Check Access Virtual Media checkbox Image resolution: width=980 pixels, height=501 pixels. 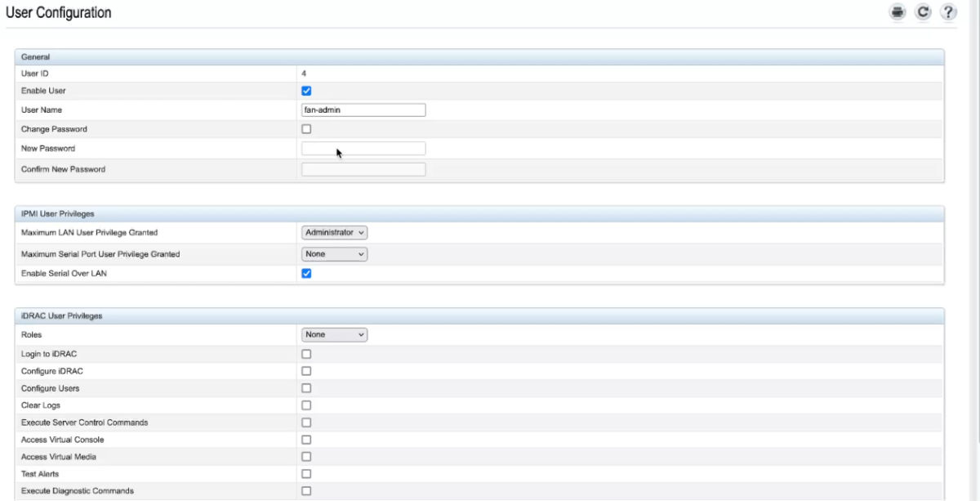tap(306, 457)
